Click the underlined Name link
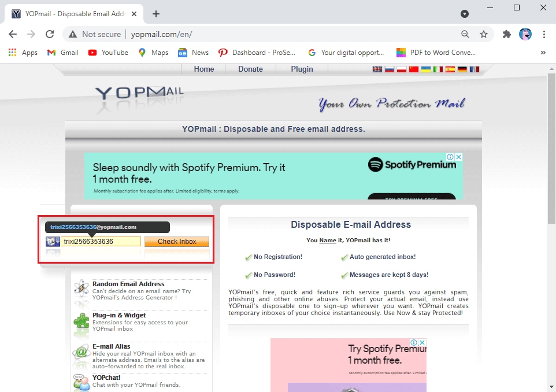The width and height of the screenshot is (556, 392). (x=328, y=240)
